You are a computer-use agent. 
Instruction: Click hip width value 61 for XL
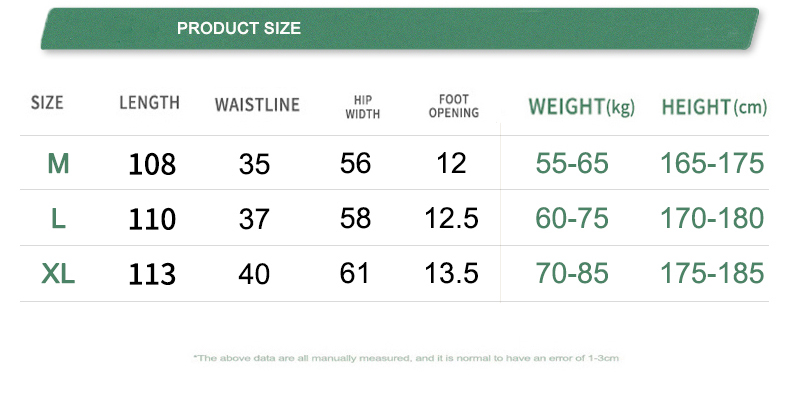355,272
